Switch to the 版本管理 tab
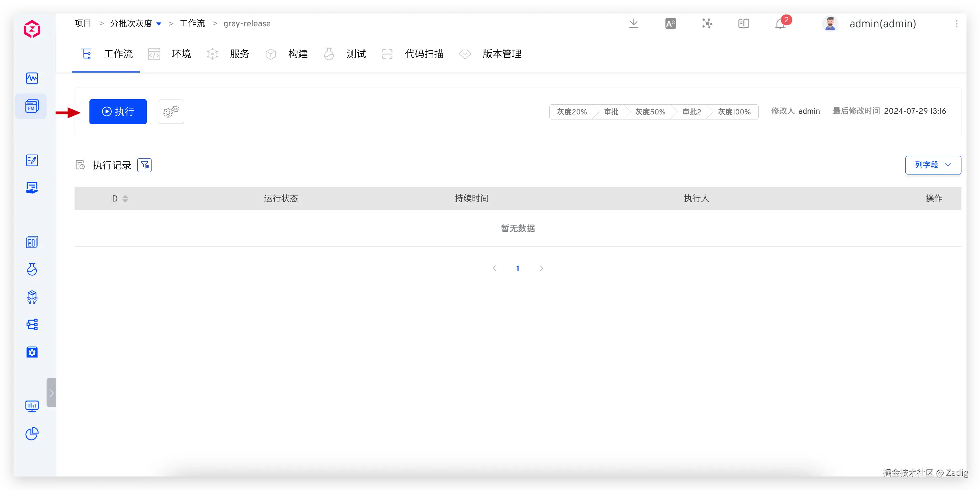Screen dimensions: 980x490 [501, 54]
